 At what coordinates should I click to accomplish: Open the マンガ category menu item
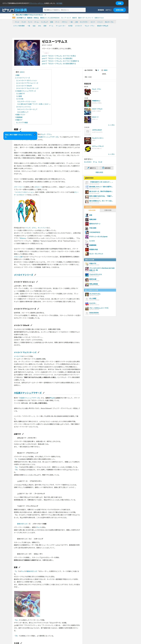coord(23,22)
